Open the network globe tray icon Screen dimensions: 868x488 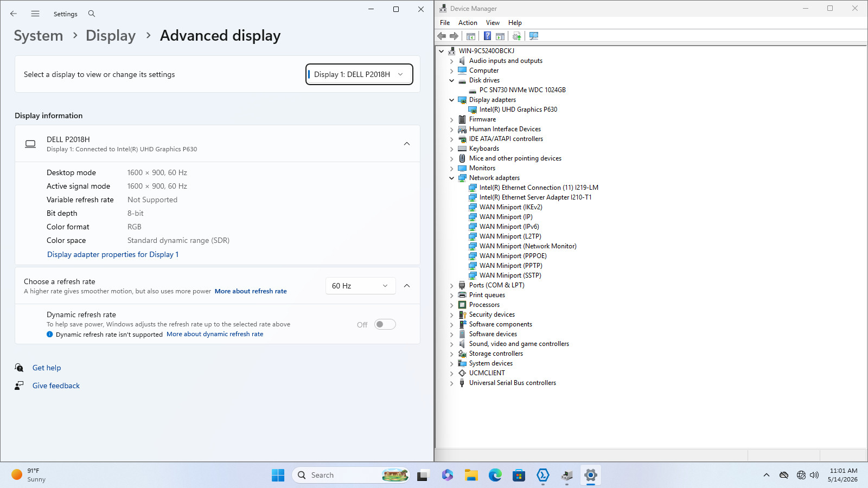pyautogui.click(x=801, y=475)
